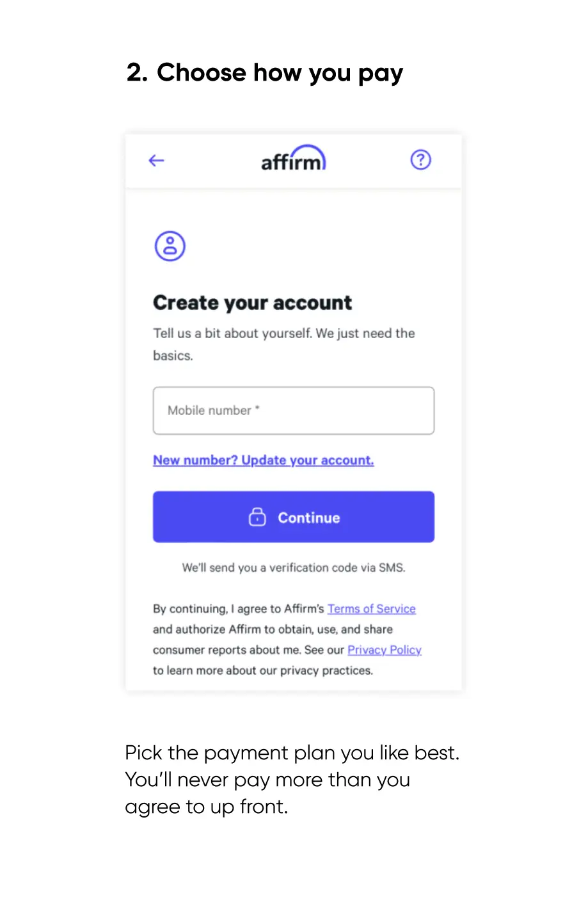The image size is (588, 920).
Task: Click the SMS verification code notice
Action: (293, 568)
